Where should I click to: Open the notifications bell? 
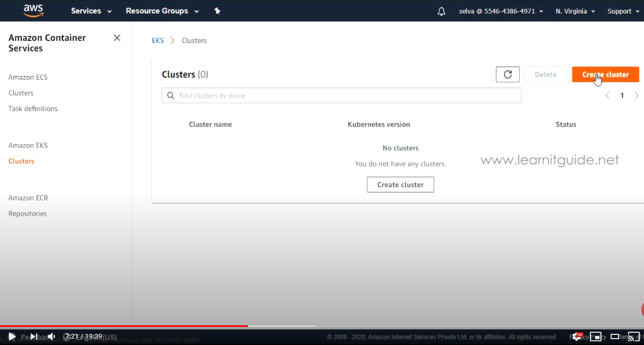[x=441, y=11]
